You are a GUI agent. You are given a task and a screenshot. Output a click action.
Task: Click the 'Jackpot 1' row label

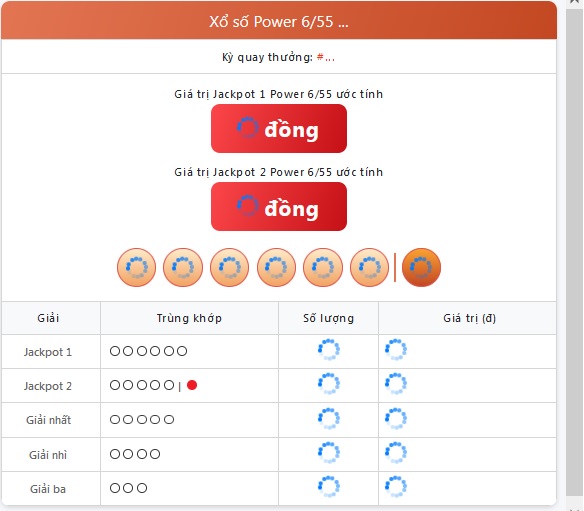point(48,352)
